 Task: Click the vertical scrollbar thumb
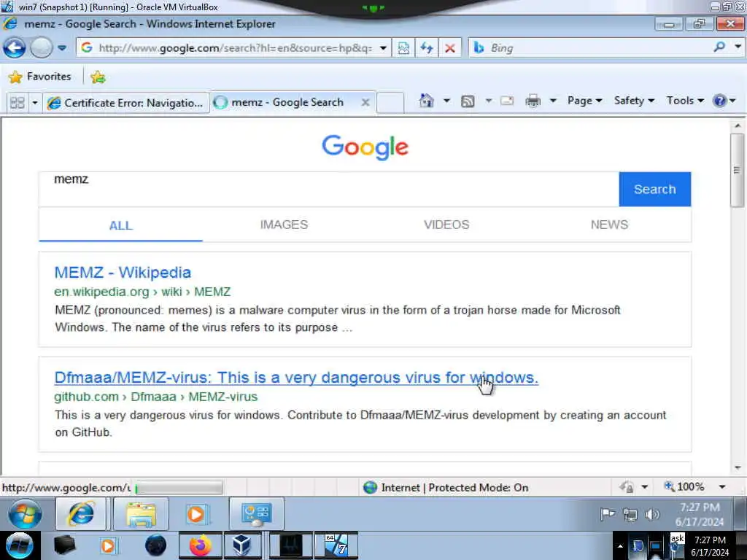(738, 170)
